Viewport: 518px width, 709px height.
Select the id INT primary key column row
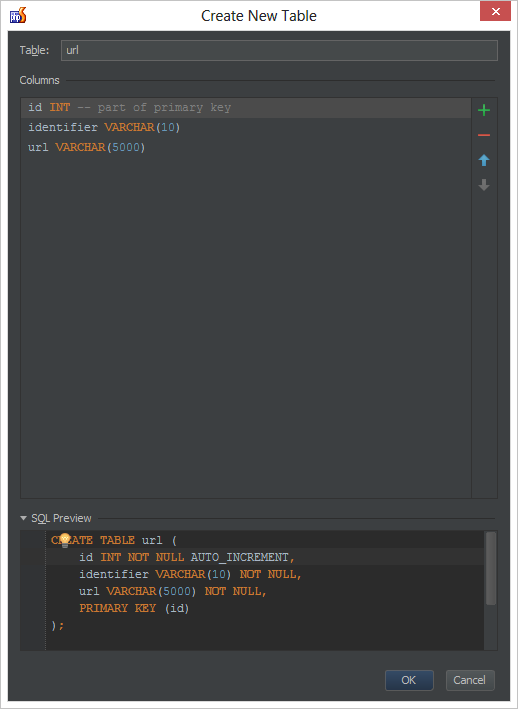point(246,108)
